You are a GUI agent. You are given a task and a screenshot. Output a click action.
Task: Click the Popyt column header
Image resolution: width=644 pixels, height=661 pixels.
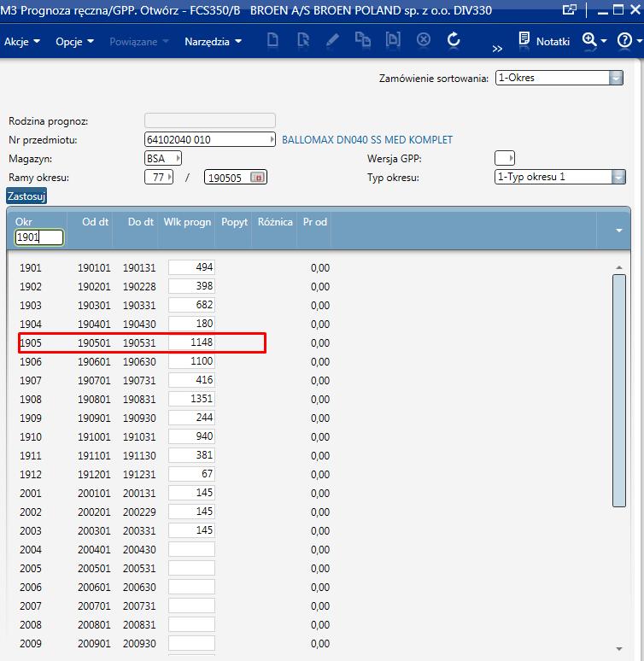235,222
